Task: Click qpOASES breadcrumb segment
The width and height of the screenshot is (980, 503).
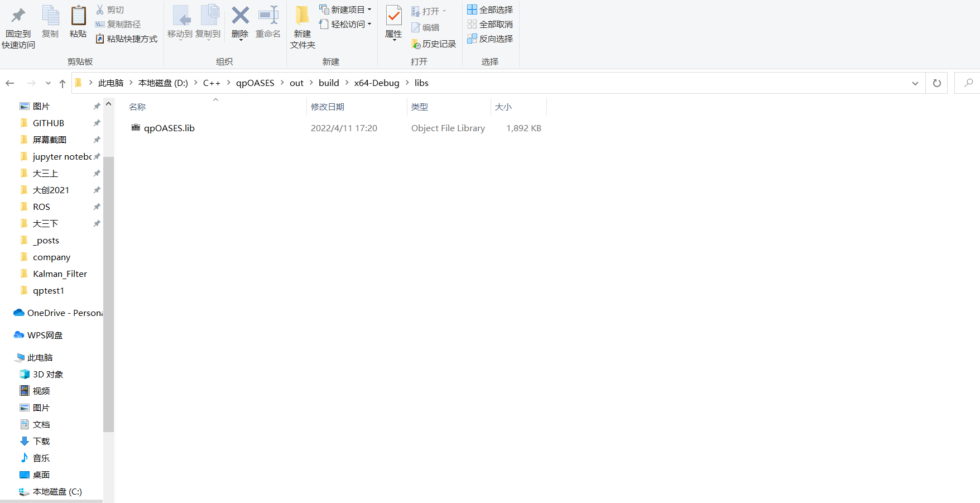Action: tap(255, 83)
